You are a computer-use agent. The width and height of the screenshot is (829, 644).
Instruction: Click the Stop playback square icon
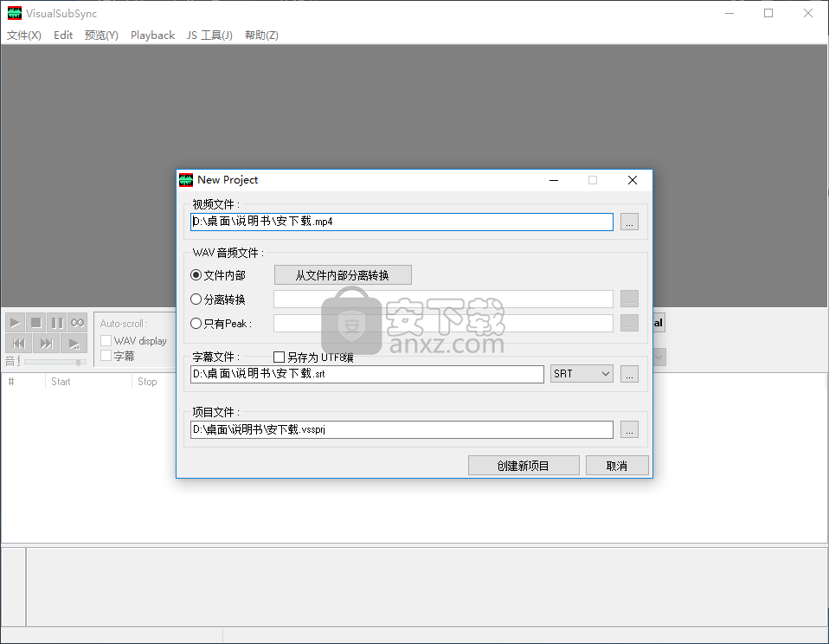click(36, 323)
